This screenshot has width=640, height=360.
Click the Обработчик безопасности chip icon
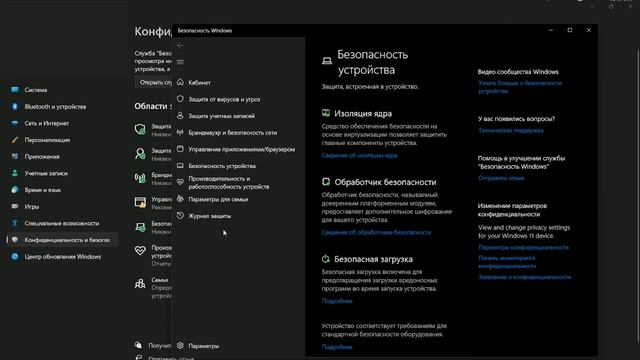point(326,182)
